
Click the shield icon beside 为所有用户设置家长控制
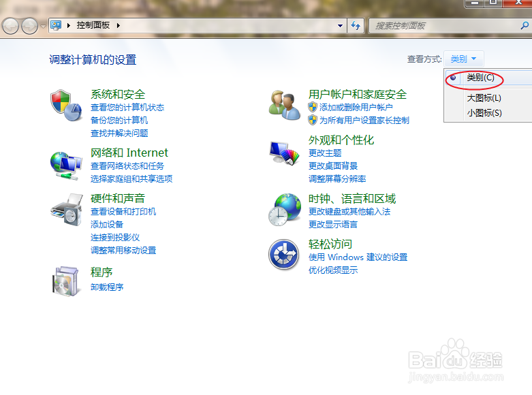[313, 120]
